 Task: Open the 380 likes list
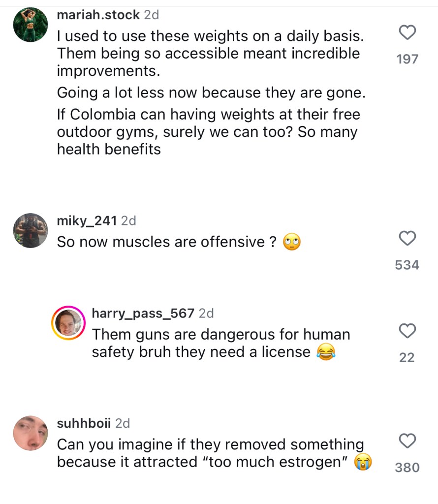[407, 468]
